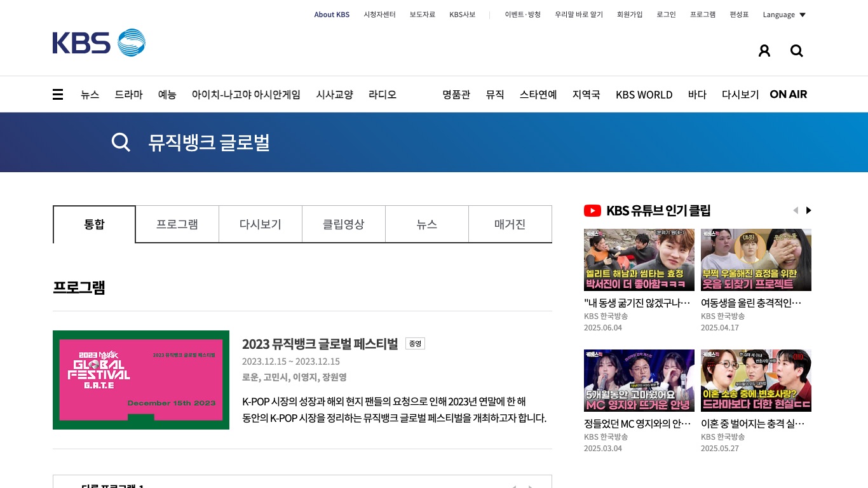The image size is (868, 488).
Task: Open the 클립영상 tab
Action: tap(344, 224)
